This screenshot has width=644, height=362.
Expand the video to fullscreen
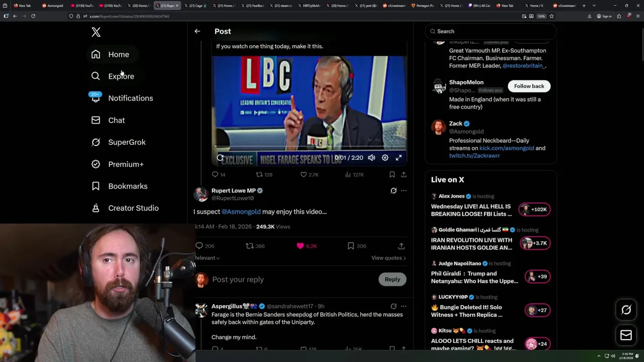coord(398,157)
